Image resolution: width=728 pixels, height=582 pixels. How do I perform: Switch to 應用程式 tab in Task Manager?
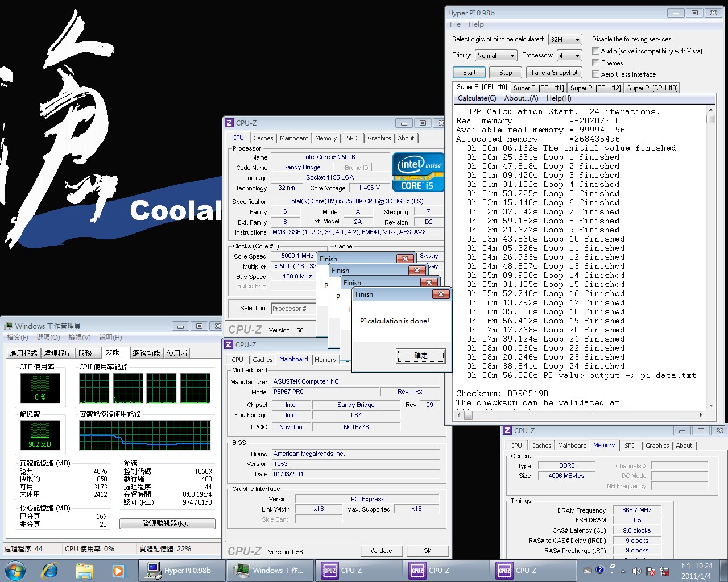(x=24, y=354)
